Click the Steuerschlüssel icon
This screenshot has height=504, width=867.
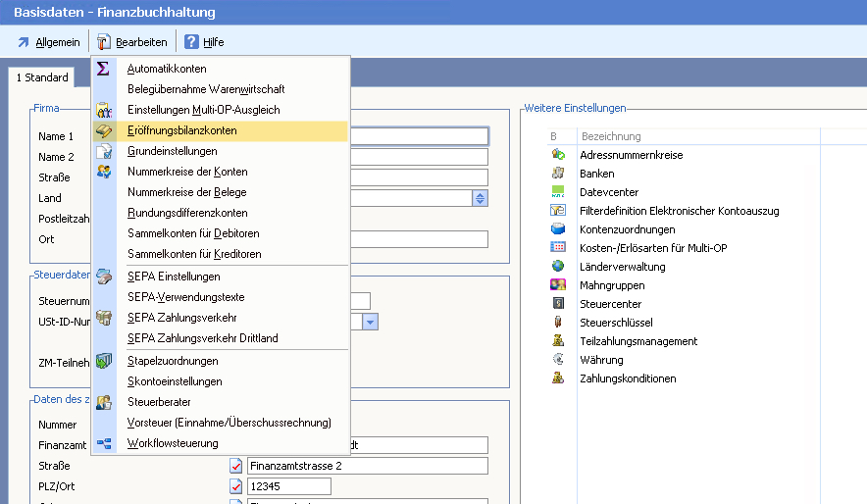pyautogui.click(x=558, y=323)
